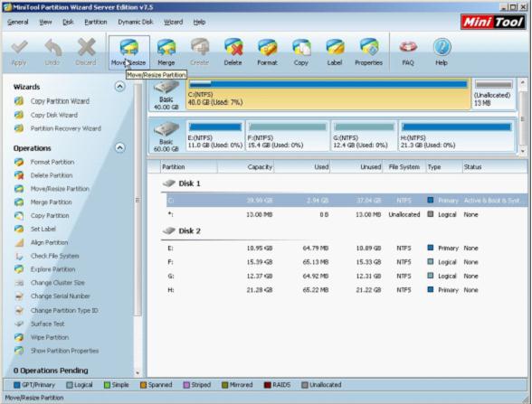Viewport: 532px width, 404px height.
Task: Collapse the Wizards section
Action: tap(119, 87)
